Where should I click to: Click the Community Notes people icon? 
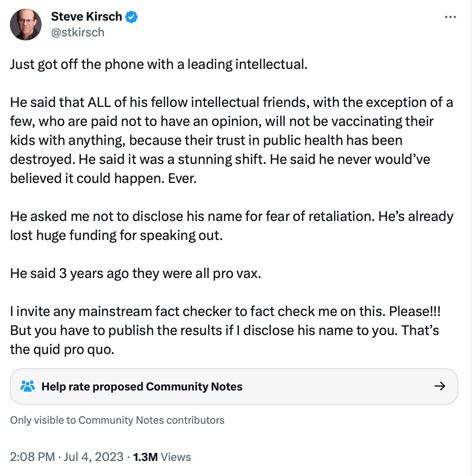(28, 386)
